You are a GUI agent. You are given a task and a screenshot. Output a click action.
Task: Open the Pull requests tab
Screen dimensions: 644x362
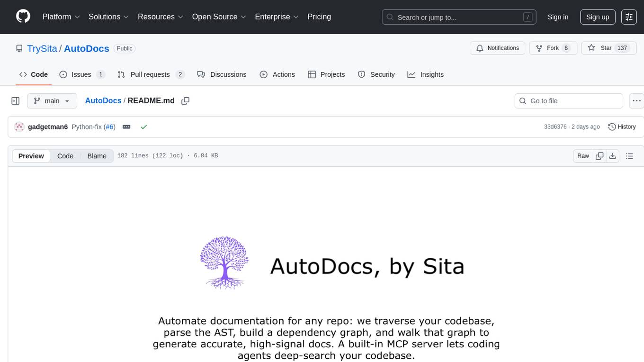[x=151, y=74]
